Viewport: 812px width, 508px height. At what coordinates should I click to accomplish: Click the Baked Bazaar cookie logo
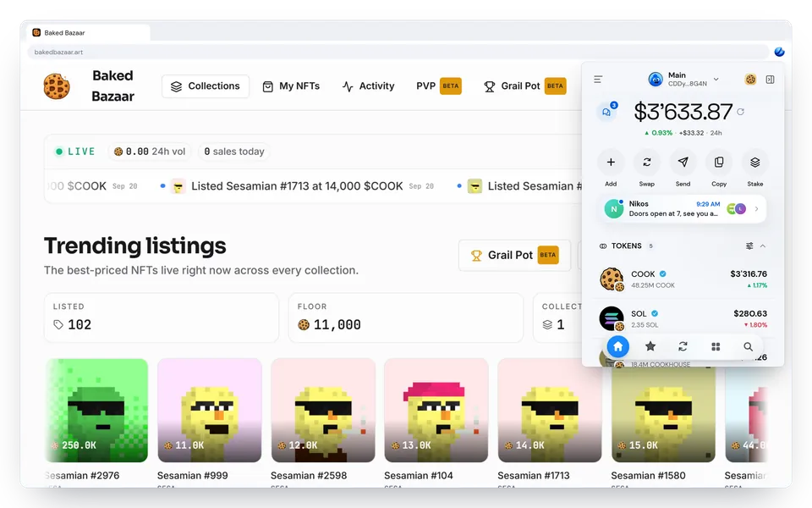pyautogui.click(x=57, y=86)
